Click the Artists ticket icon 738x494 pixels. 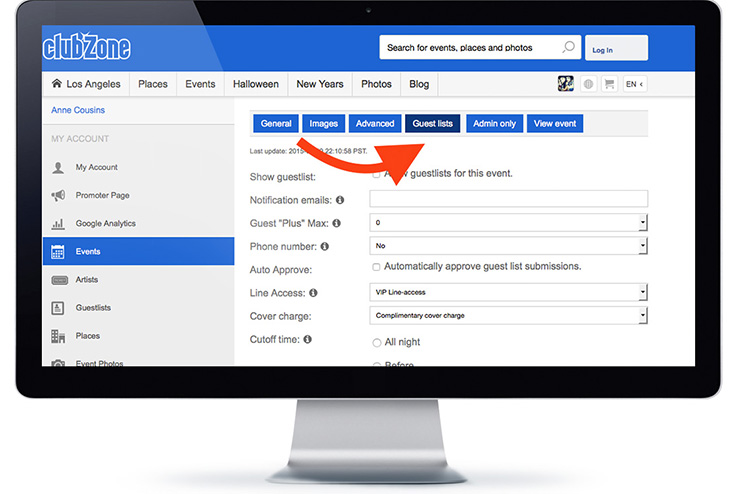59,280
